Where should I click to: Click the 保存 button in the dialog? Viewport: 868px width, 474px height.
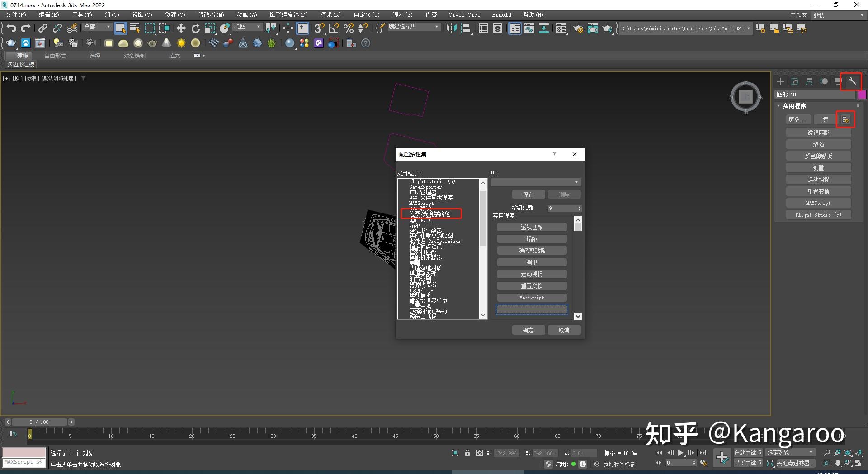click(x=528, y=194)
